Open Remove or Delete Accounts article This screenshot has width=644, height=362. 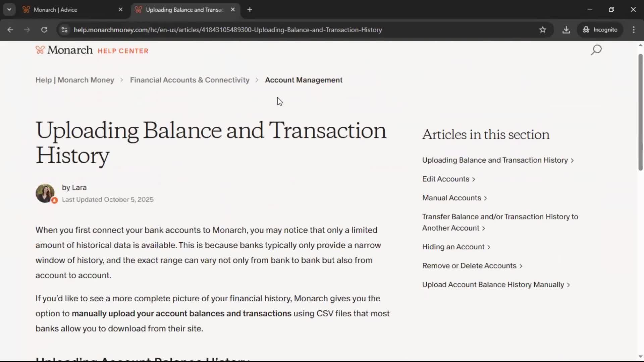[469, 266]
